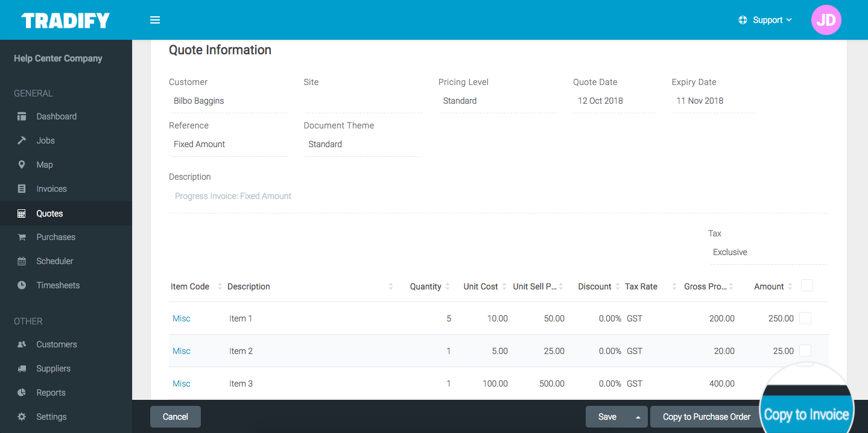This screenshot has height=433, width=868.
Task: Tick the checkbox for Item 1 row
Action: [805, 318]
